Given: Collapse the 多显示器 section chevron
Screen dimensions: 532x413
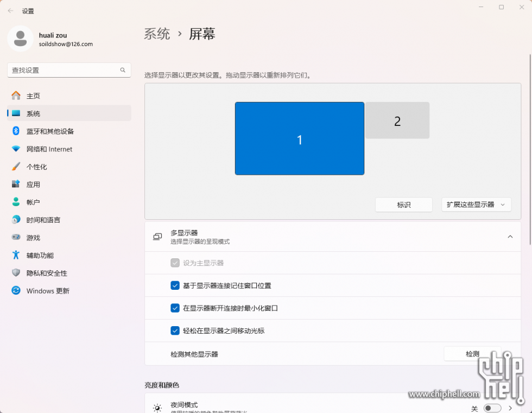Looking at the screenshot, I should [510, 237].
